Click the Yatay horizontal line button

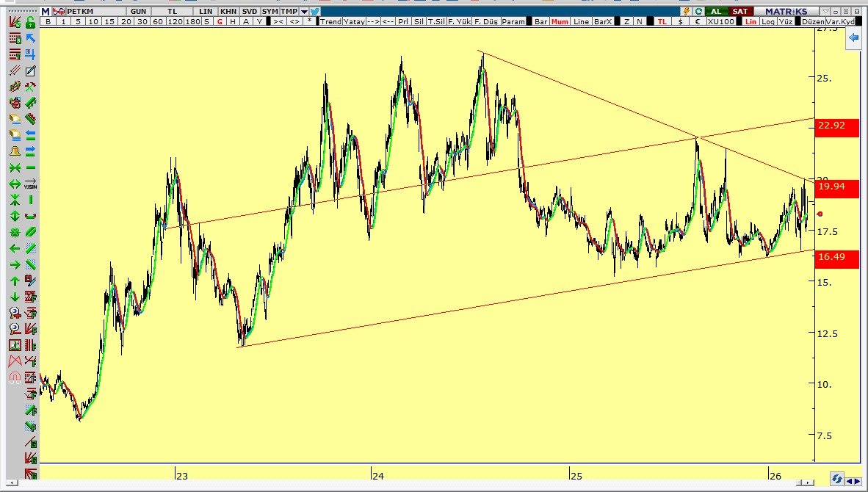click(354, 21)
